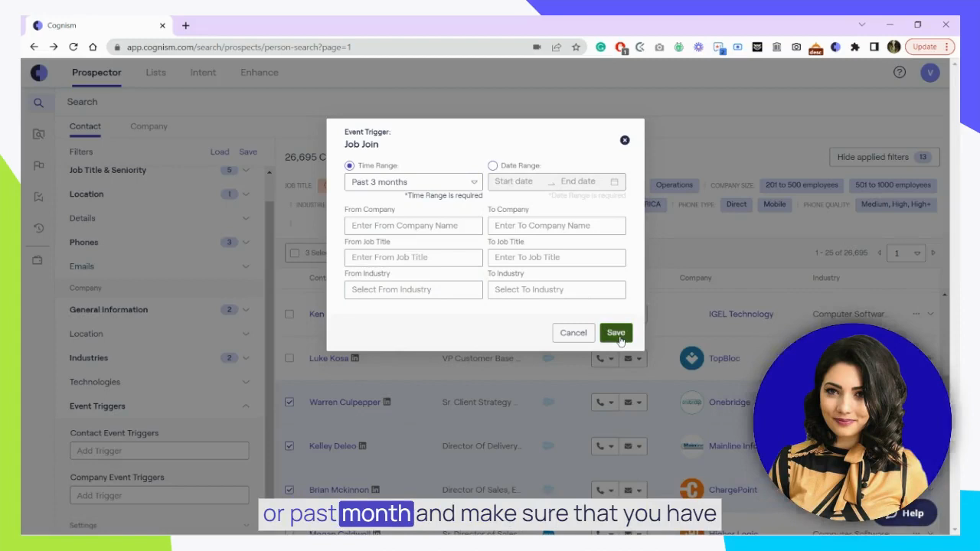Open the browser extensions puzzle icon
The height and width of the screenshot is (551, 980).
854,47
